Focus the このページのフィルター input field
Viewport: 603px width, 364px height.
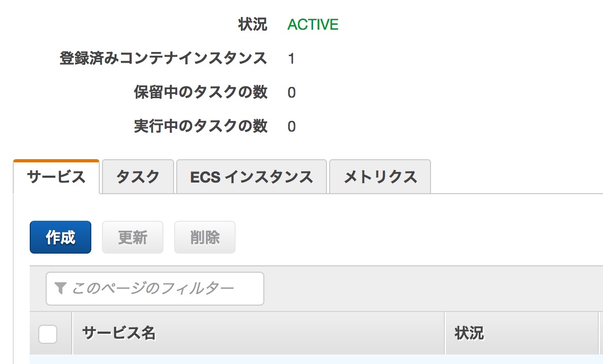point(159,289)
